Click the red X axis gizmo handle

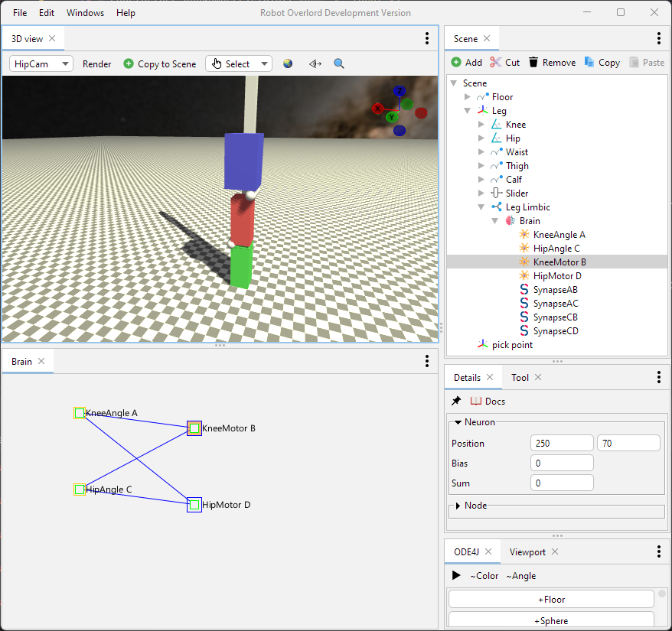(377, 109)
